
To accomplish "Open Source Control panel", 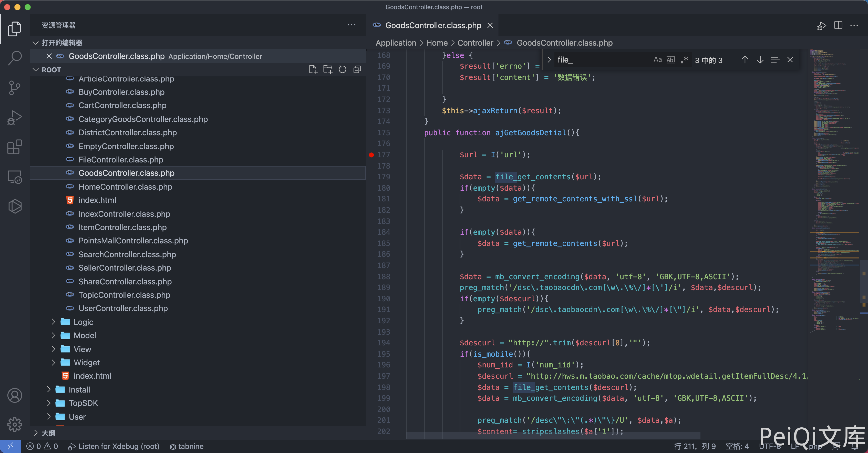I will [15, 88].
